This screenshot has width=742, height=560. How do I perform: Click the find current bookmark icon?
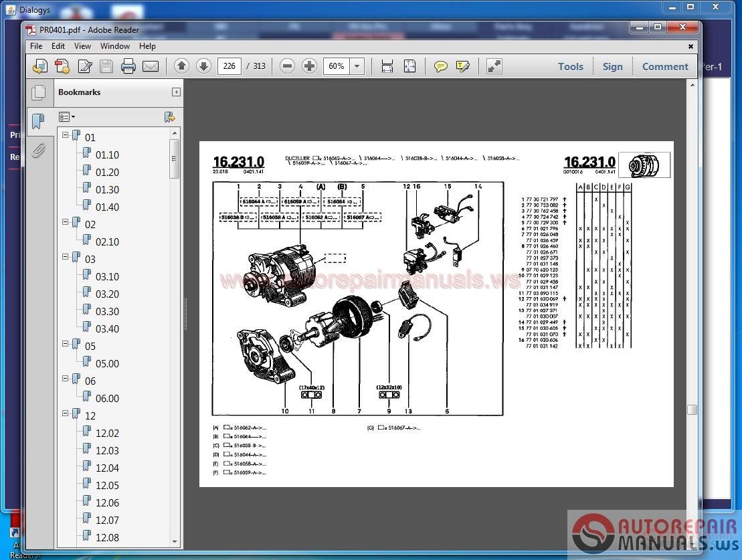(x=169, y=117)
